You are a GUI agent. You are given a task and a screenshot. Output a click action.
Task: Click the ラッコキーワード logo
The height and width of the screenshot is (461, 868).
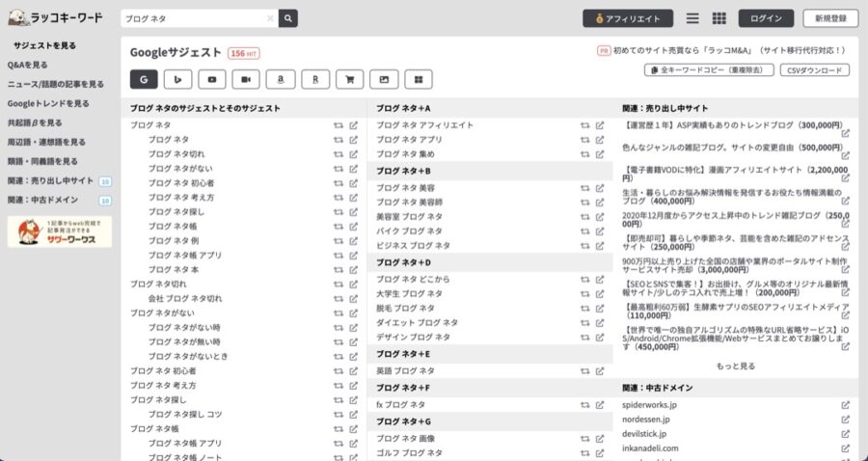(x=55, y=17)
